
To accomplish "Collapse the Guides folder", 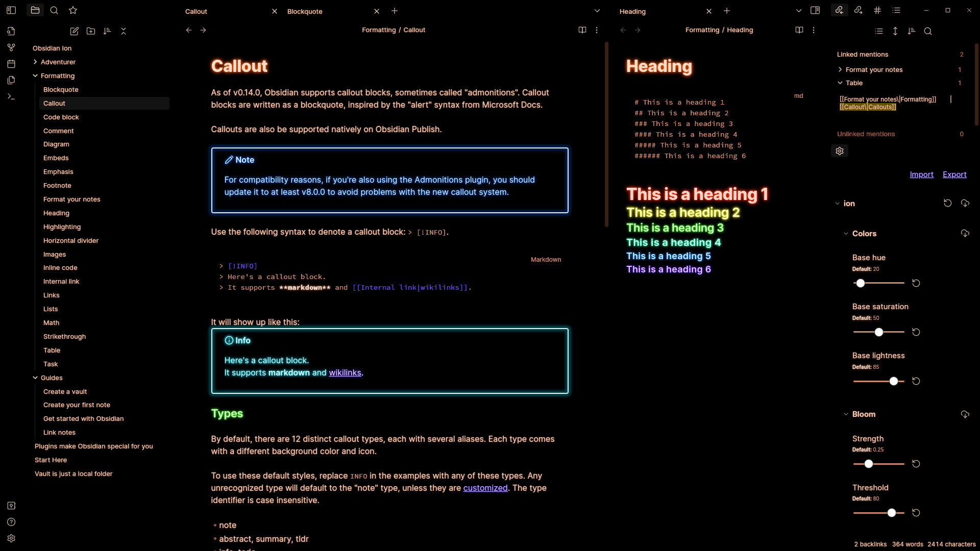I will [x=35, y=378].
